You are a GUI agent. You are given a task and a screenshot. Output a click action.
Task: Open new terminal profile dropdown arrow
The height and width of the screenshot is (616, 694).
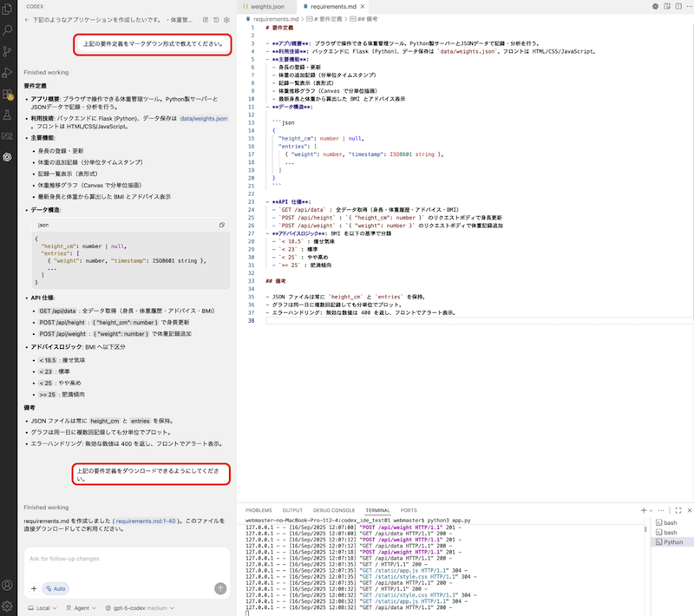(x=651, y=511)
